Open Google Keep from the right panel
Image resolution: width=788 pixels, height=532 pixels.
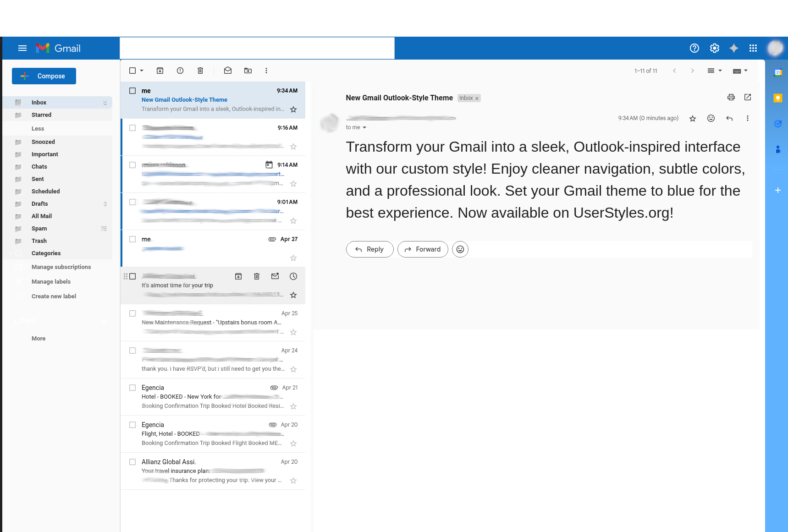pos(777,98)
